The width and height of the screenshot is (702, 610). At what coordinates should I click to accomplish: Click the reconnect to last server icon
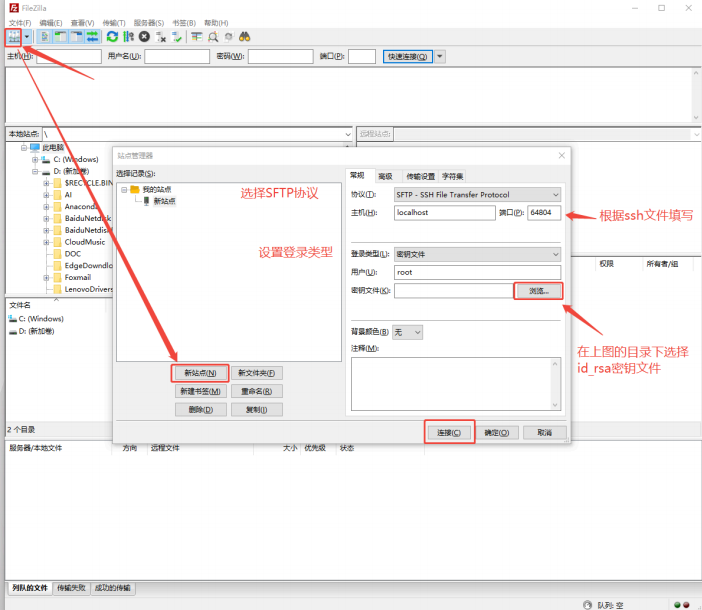pyautogui.click(x=176, y=37)
